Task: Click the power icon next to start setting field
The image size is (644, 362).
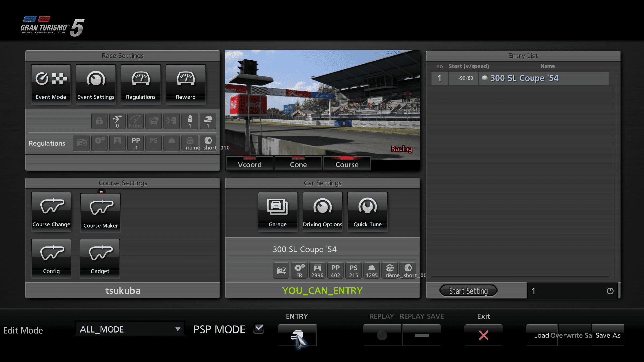Action: tap(610, 291)
